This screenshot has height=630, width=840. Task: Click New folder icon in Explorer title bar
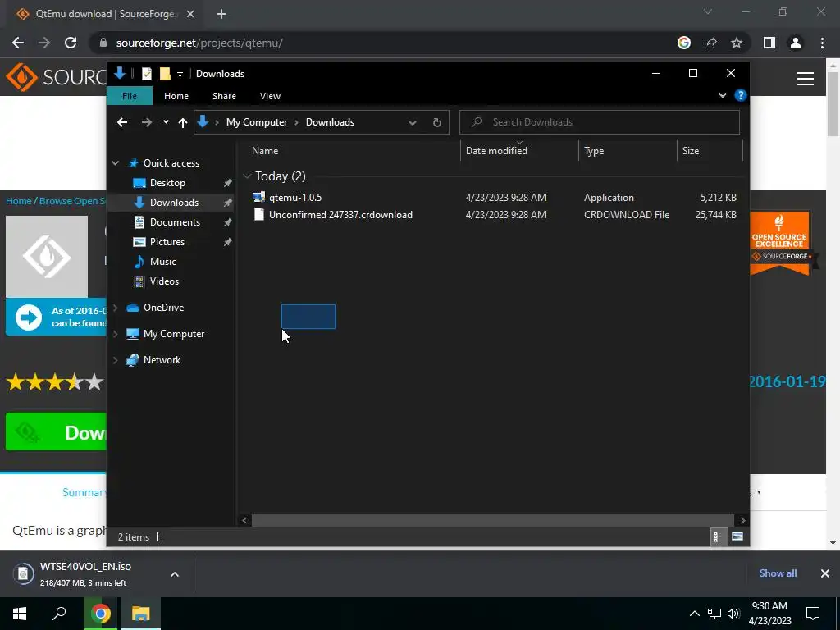[x=165, y=73]
